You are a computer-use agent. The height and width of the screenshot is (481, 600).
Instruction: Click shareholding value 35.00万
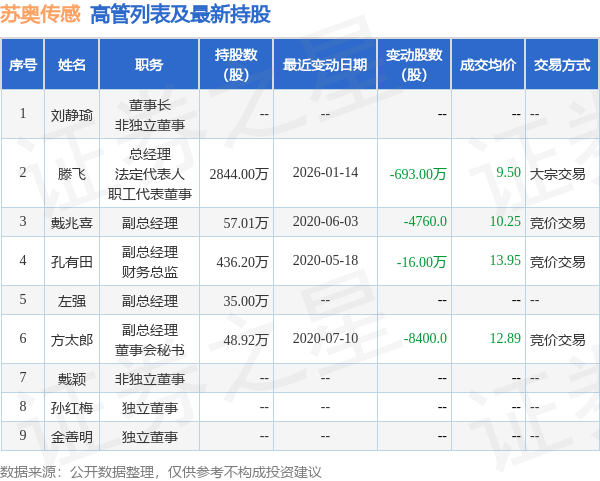(245, 301)
